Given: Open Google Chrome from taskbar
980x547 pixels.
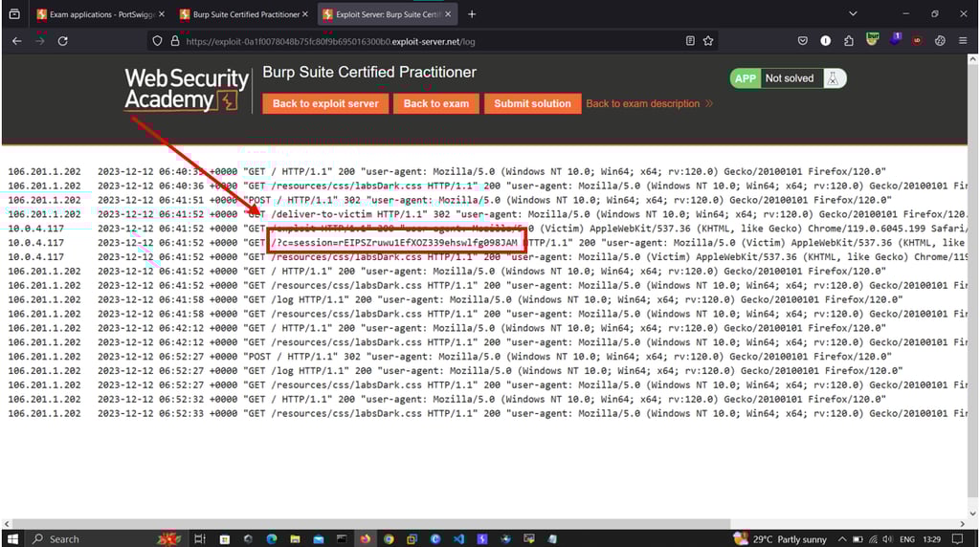Looking at the screenshot, I should click(389, 538).
